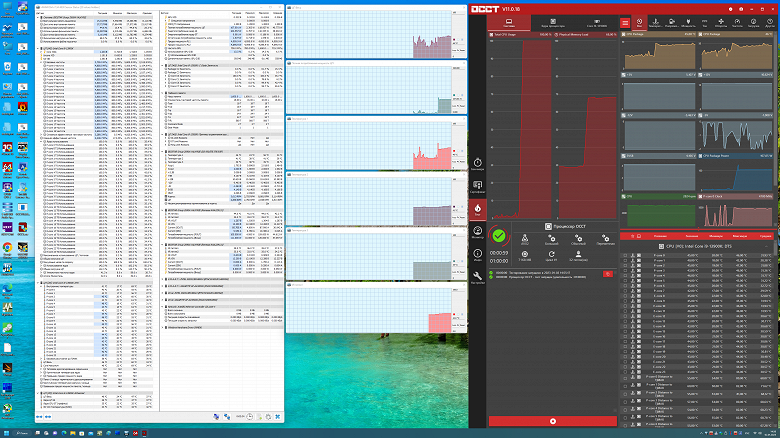
Task: Open the Info section in OCCT sidebar
Action: pos(477,254)
